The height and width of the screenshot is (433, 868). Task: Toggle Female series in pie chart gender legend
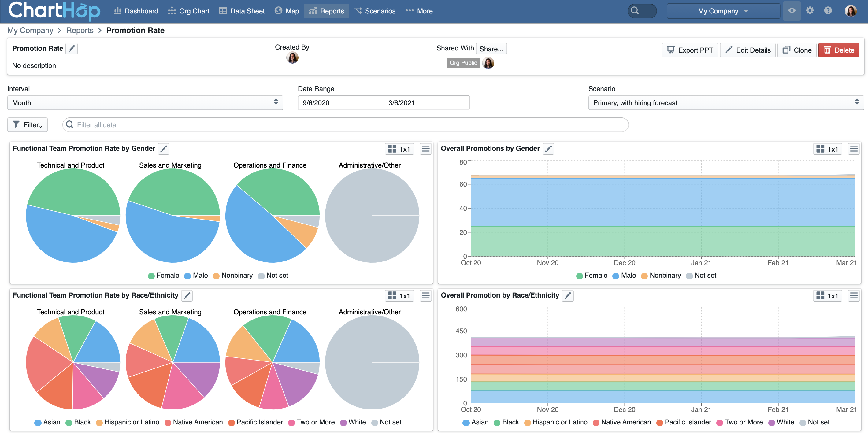[164, 275]
